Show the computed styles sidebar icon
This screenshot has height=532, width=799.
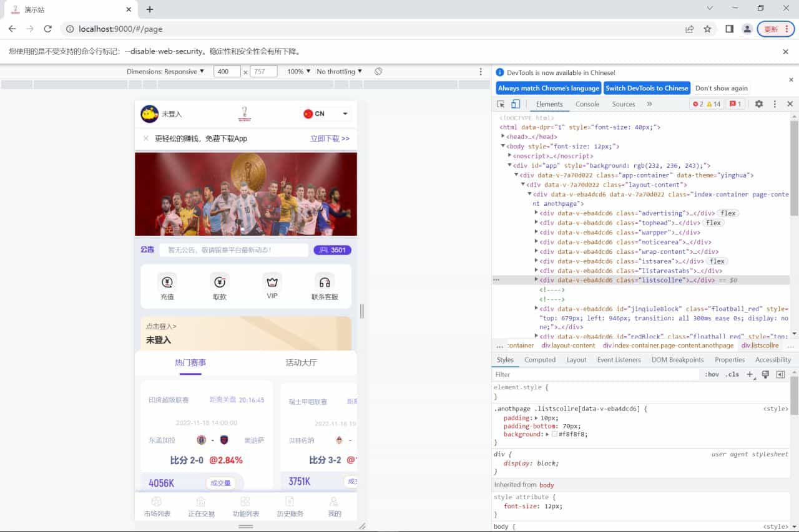coord(780,374)
